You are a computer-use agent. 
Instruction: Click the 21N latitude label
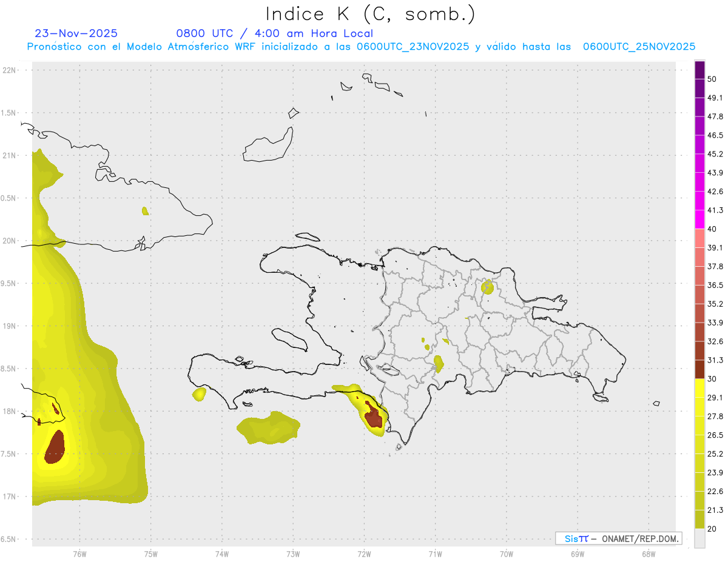coord(10,155)
